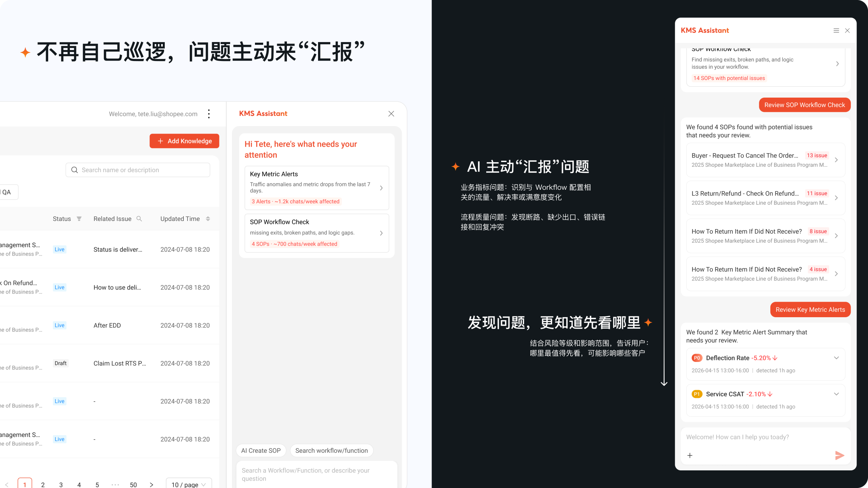Image resolution: width=868 pixels, height=488 pixels.
Task: Click the 3 Alerts chats/week affected tag
Action: pos(295,201)
